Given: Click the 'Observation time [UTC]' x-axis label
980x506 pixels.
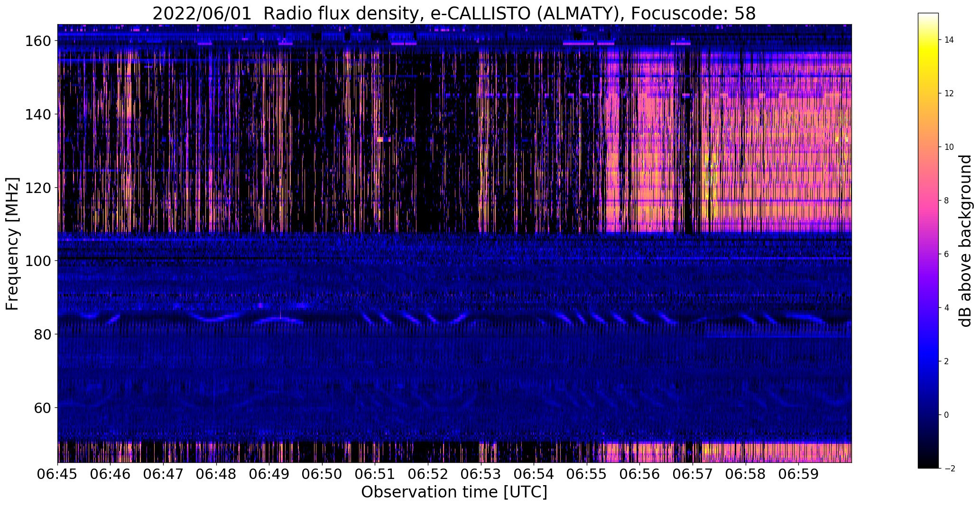Looking at the screenshot, I should coord(454,492).
